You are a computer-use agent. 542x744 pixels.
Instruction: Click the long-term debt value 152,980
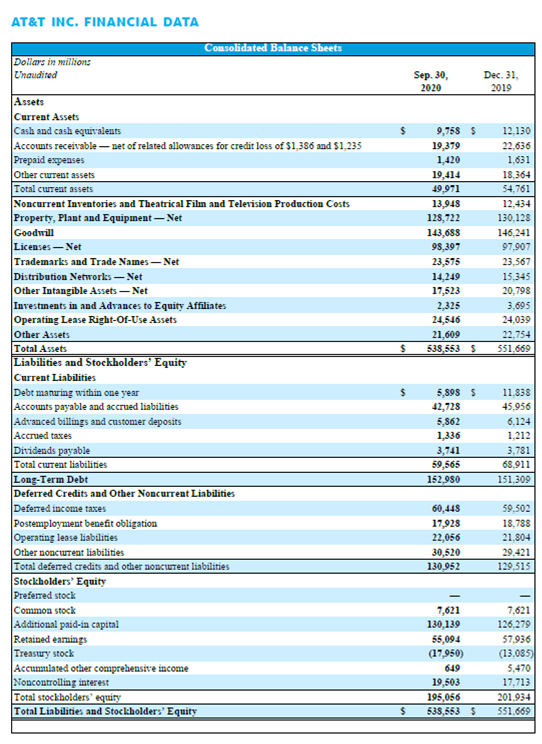coord(443,479)
